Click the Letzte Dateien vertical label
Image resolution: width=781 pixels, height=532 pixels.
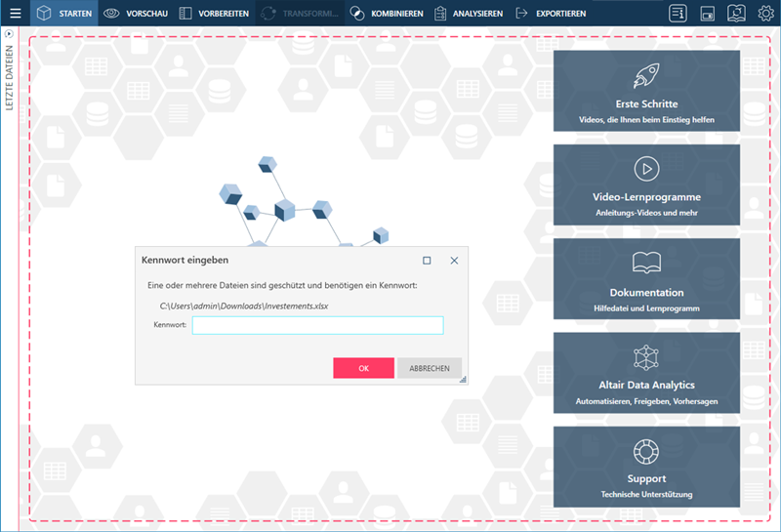coord(9,77)
